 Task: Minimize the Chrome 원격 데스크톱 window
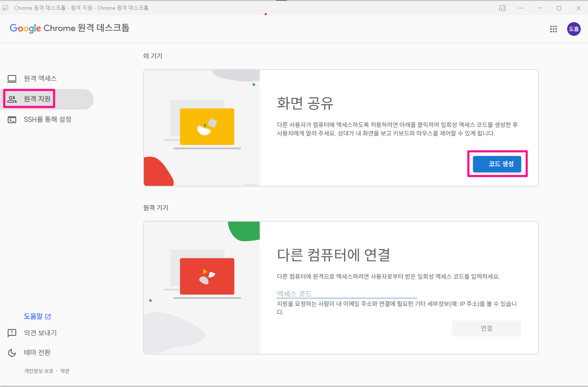tap(539, 8)
